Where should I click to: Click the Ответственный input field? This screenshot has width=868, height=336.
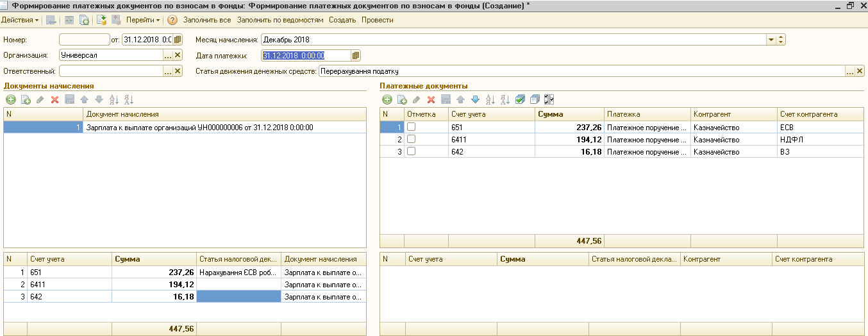(x=111, y=71)
